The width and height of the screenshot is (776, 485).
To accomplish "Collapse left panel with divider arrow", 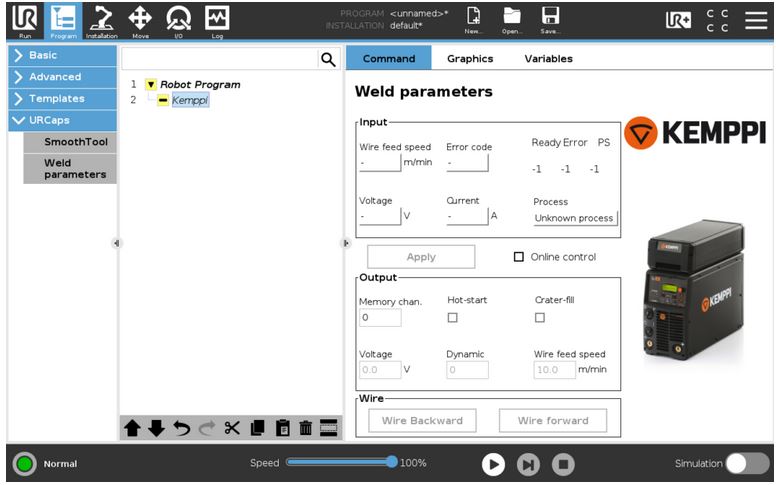I will (116, 243).
